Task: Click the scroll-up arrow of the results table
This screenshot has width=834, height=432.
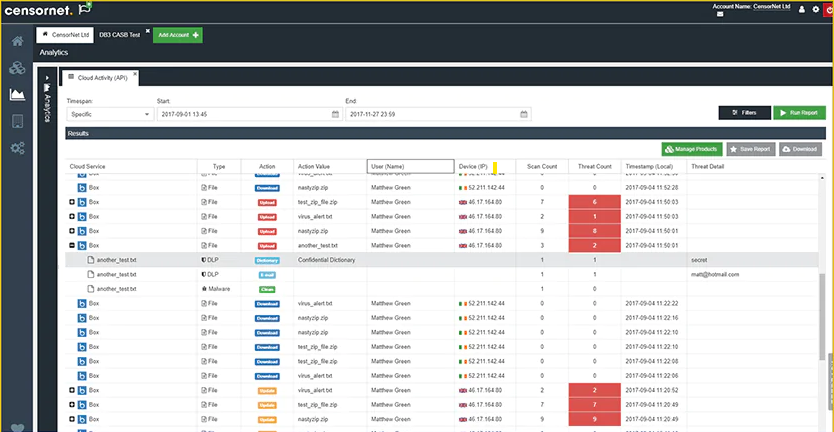Action: coord(822,177)
